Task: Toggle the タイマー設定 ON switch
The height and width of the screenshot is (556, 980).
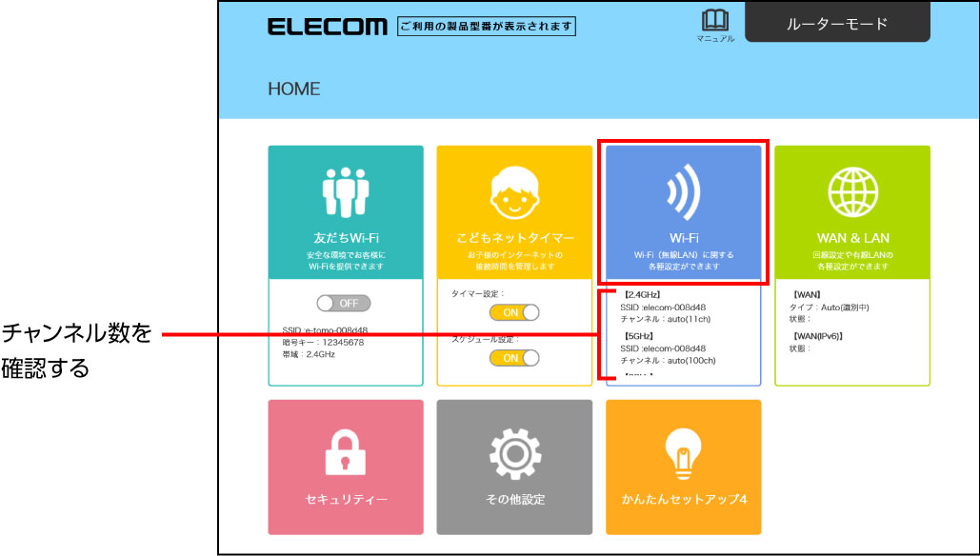Action: (x=513, y=312)
